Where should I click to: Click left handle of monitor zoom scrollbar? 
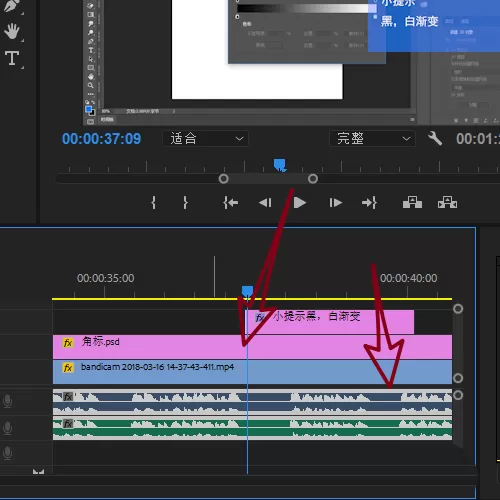point(223,179)
